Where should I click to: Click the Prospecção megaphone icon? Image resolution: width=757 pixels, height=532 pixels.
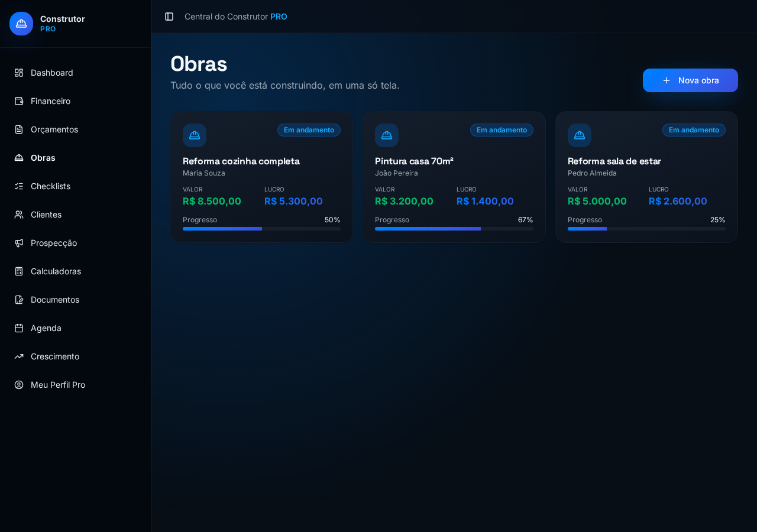pyautogui.click(x=19, y=243)
